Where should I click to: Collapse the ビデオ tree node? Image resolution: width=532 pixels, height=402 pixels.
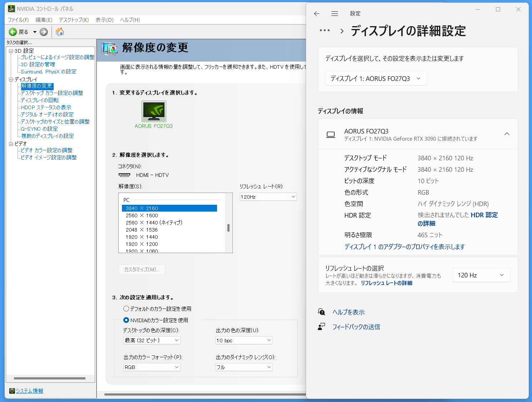11,144
